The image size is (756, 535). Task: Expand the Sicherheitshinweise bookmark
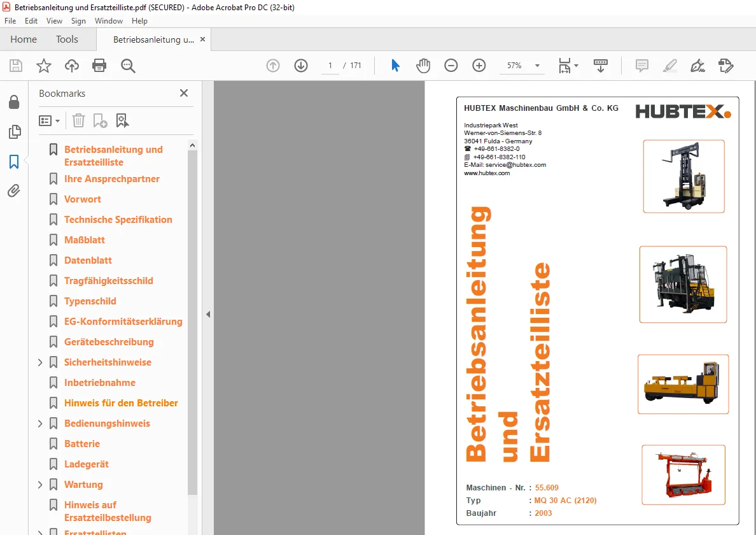(41, 362)
